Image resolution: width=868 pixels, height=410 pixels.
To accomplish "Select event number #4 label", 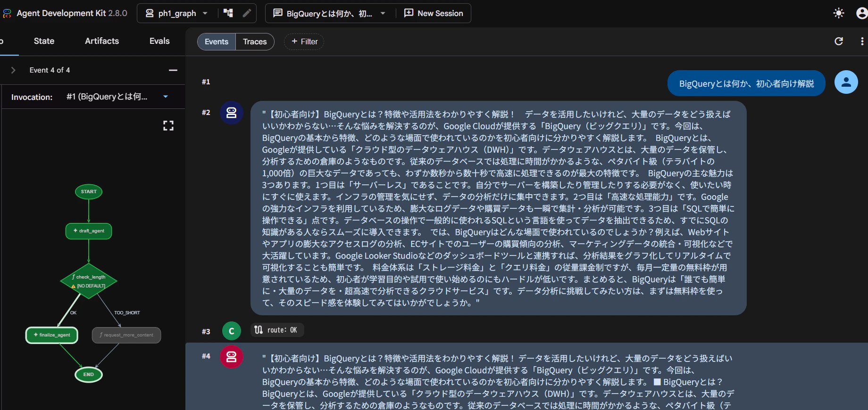I will click(x=206, y=356).
